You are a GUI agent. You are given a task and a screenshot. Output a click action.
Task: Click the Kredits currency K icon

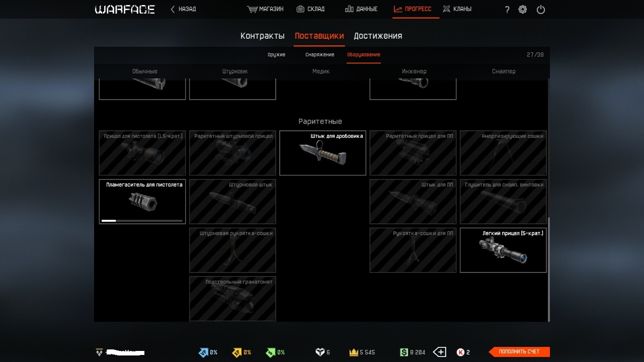pyautogui.click(x=460, y=352)
